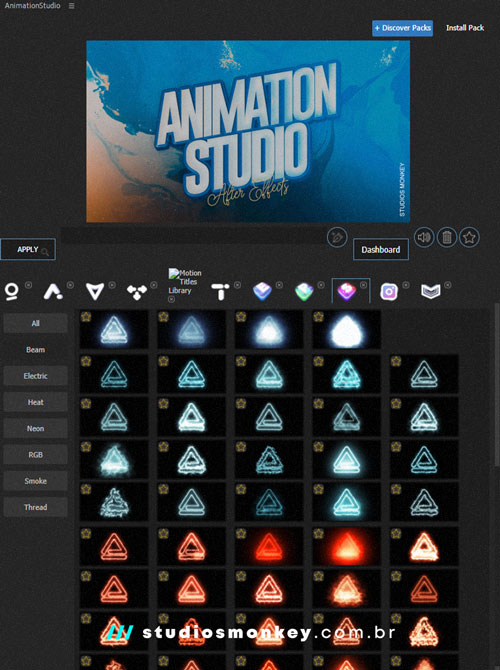Select the blue cube pack icon
Screen dimensions: 500x670
[262, 292]
